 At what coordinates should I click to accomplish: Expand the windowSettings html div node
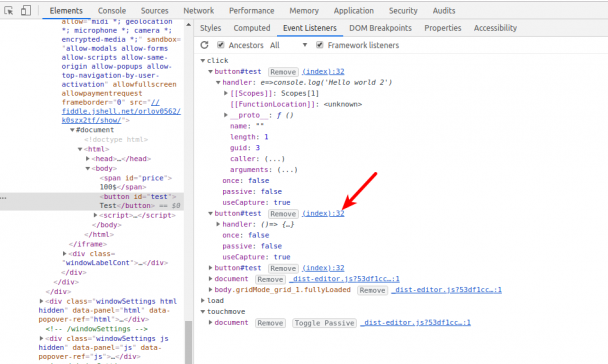coord(41,301)
